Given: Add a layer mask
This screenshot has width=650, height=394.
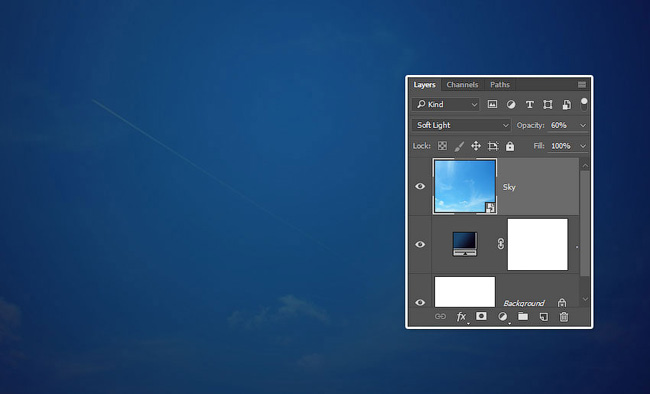Looking at the screenshot, I should [x=481, y=316].
